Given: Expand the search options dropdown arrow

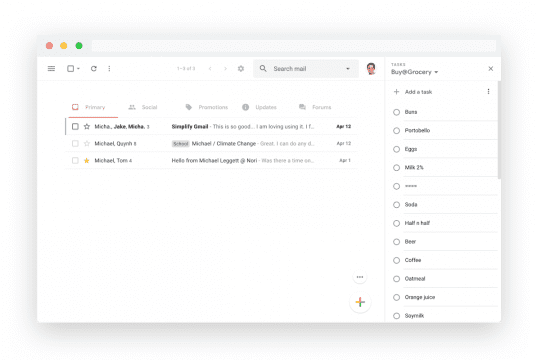Looking at the screenshot, I should pyautogui.click(x=348, y=69).
